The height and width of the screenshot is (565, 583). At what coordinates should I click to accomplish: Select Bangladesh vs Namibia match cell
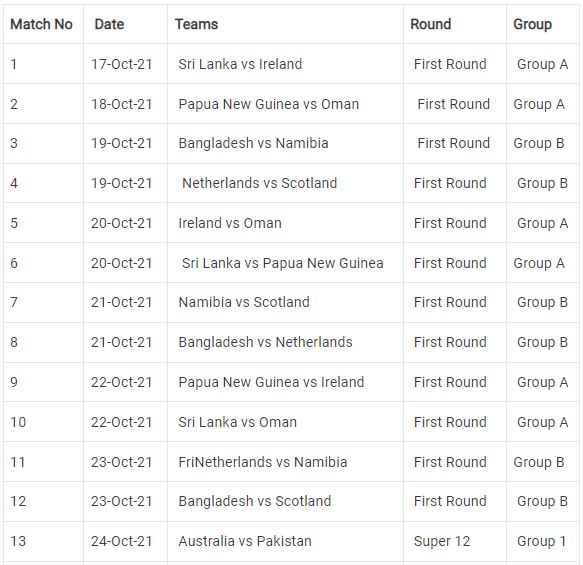pos(285,143)
